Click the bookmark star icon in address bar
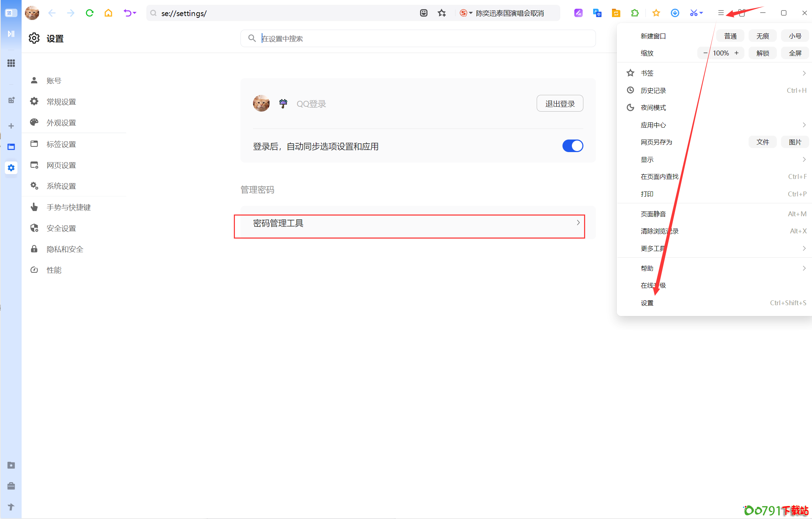Viewport: 812px width, 519px height. point(442,13)
